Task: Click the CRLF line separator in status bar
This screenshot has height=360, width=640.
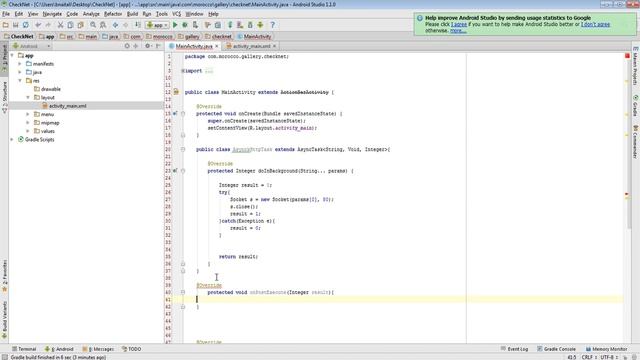Action: pos(589,357)
